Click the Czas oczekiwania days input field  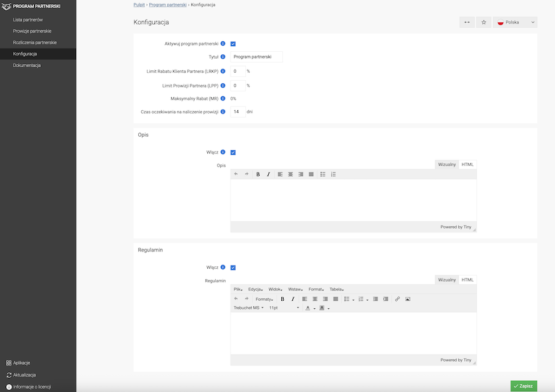(x=238, y=112)
